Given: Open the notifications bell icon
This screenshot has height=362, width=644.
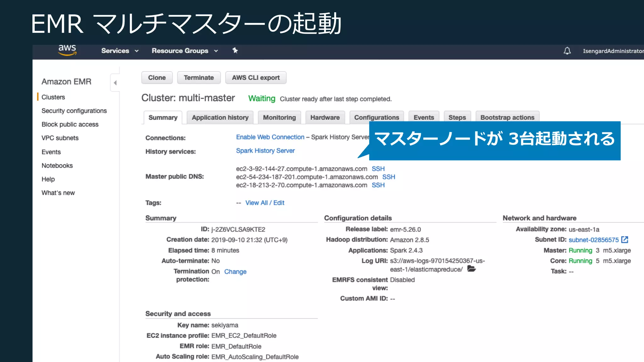Looking at the screenshot, I should 567,51.
